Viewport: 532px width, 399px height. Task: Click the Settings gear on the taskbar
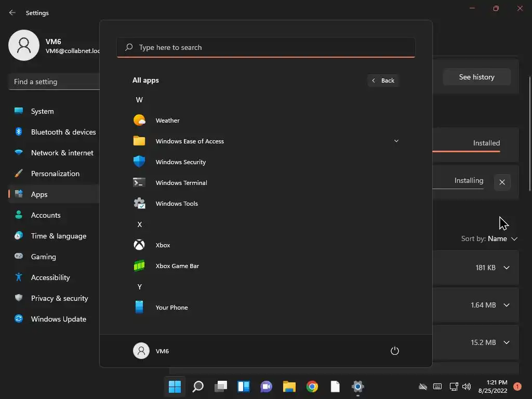pyautogui.click(x=357, y=387)
